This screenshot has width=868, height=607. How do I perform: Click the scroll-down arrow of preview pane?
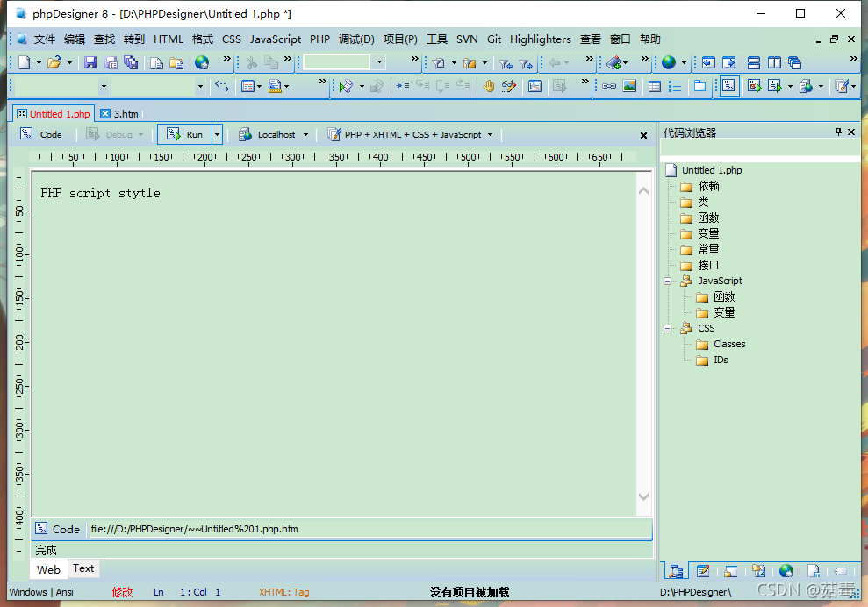click(x=643, y=496)
